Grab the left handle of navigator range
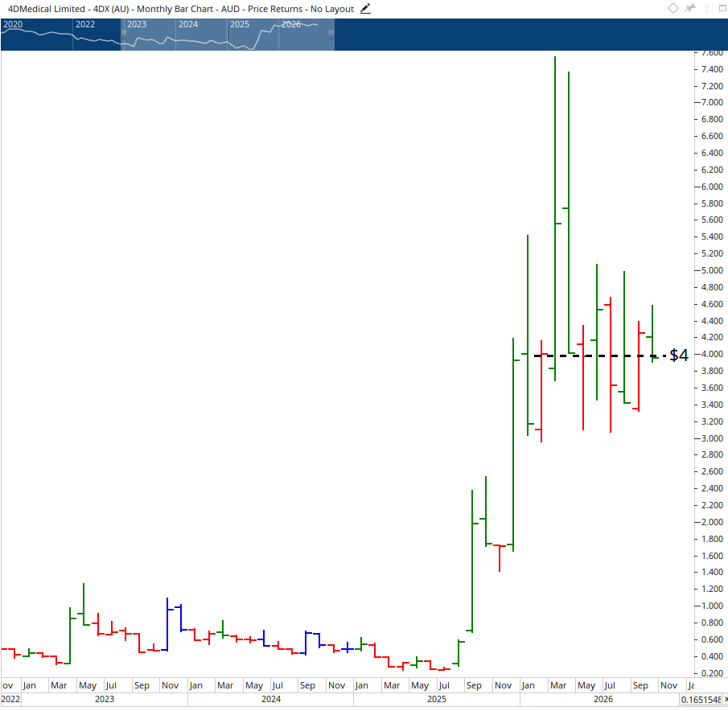The image size is (728, 711). 124,35
